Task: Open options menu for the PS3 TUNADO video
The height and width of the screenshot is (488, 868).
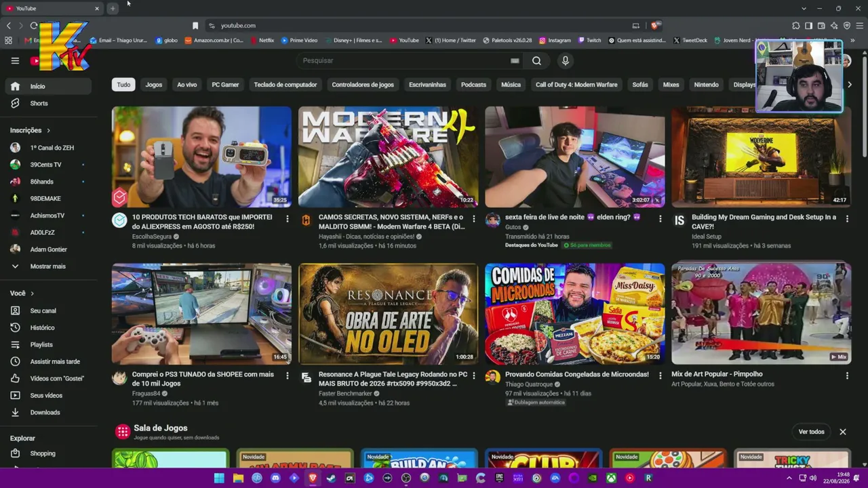Action: 287,375
